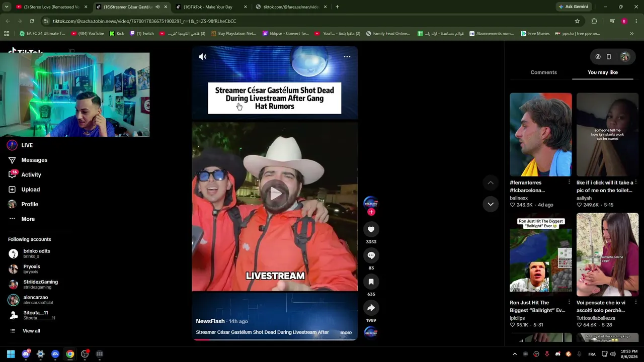Open options for the aaliyah video
The height and width of the screenshot is (362, 644).
tap(636, 182)
